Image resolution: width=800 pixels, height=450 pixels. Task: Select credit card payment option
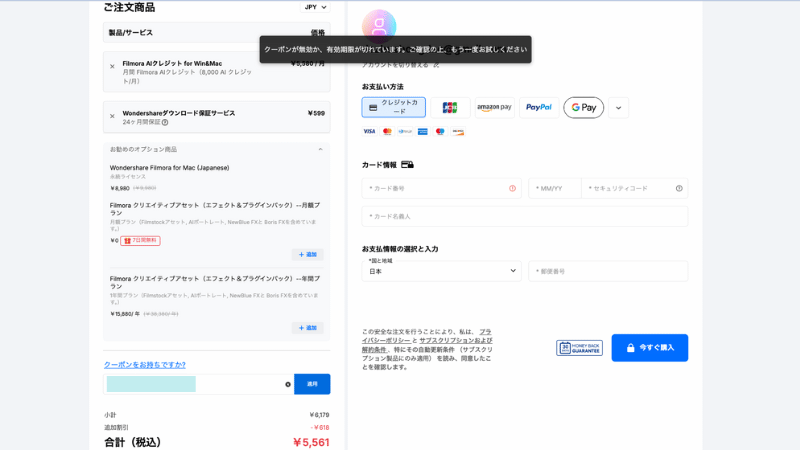pos(393,107)
